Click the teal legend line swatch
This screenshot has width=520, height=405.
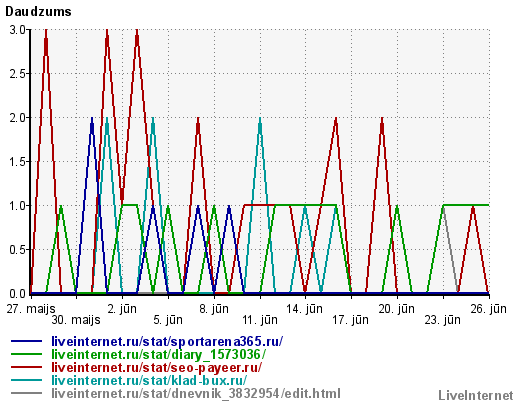[x=26, y=380]
